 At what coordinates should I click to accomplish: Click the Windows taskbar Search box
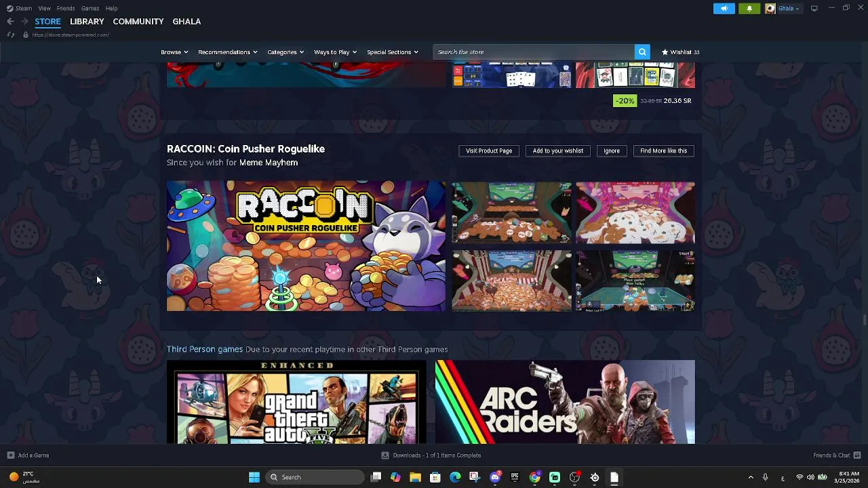(315, 477)
